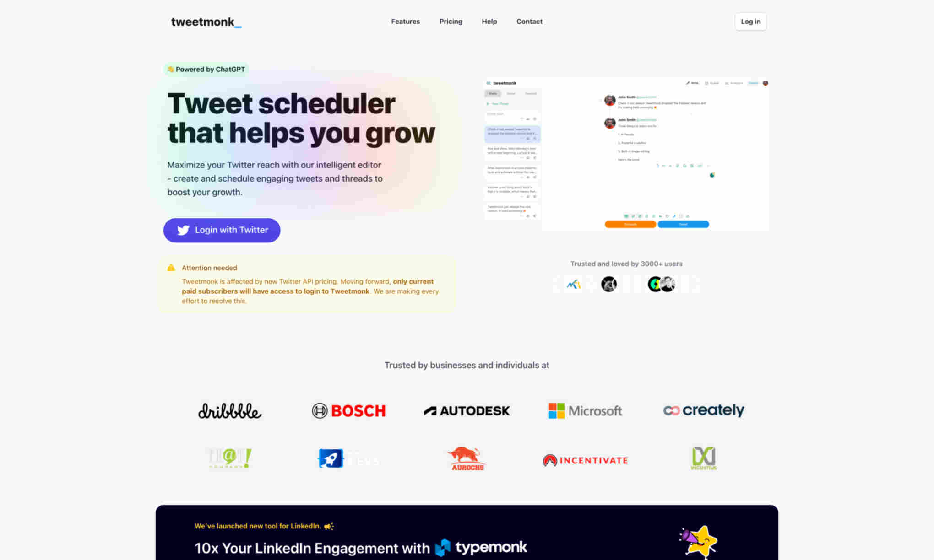Click the Dribbble logo icon
The image size is (934, 560).
229,410
